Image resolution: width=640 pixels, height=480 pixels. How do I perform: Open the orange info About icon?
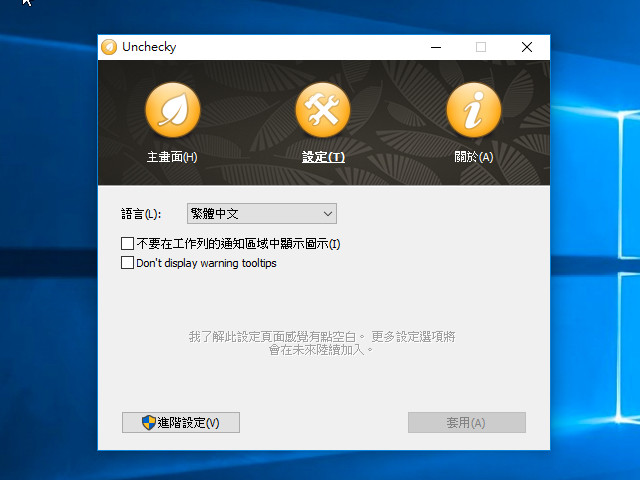474,110
